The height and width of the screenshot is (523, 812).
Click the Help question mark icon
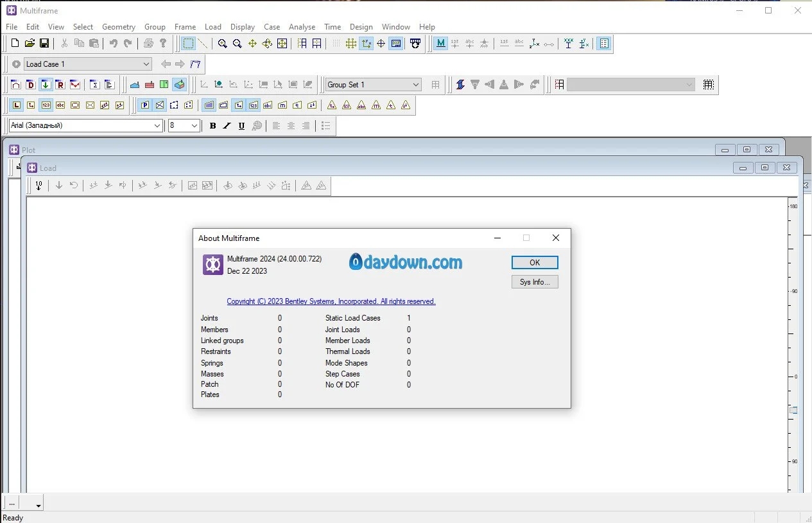tap(163, 44)
